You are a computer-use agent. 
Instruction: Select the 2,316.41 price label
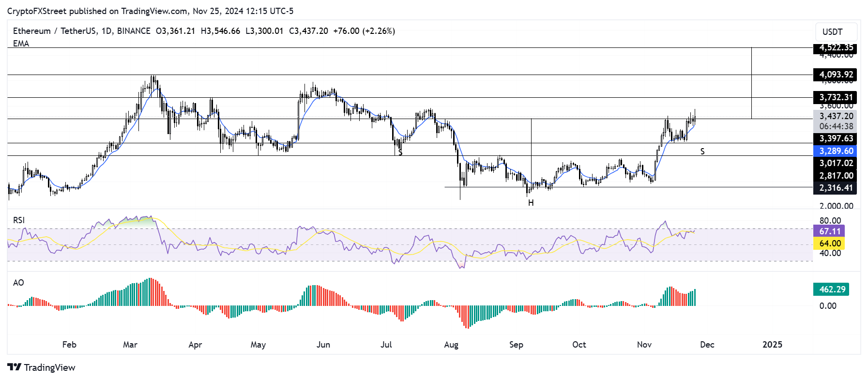point(835,188)
